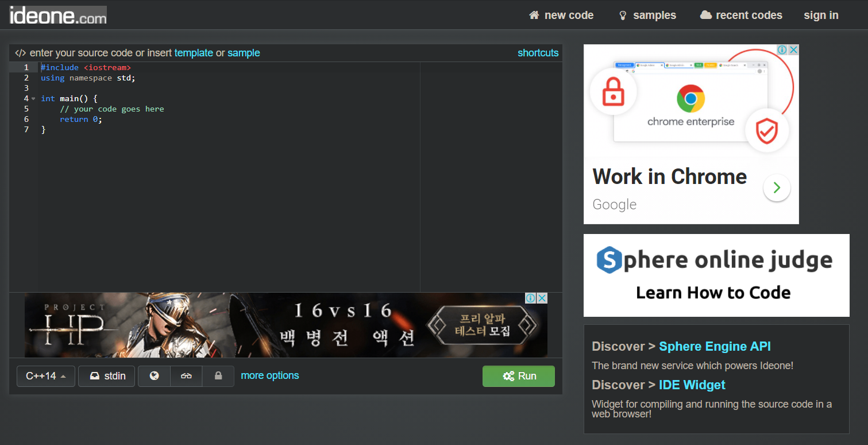Close the Chrome enterprise ad
This screenshot has width=868, height=445.
(x=793, y=50)
